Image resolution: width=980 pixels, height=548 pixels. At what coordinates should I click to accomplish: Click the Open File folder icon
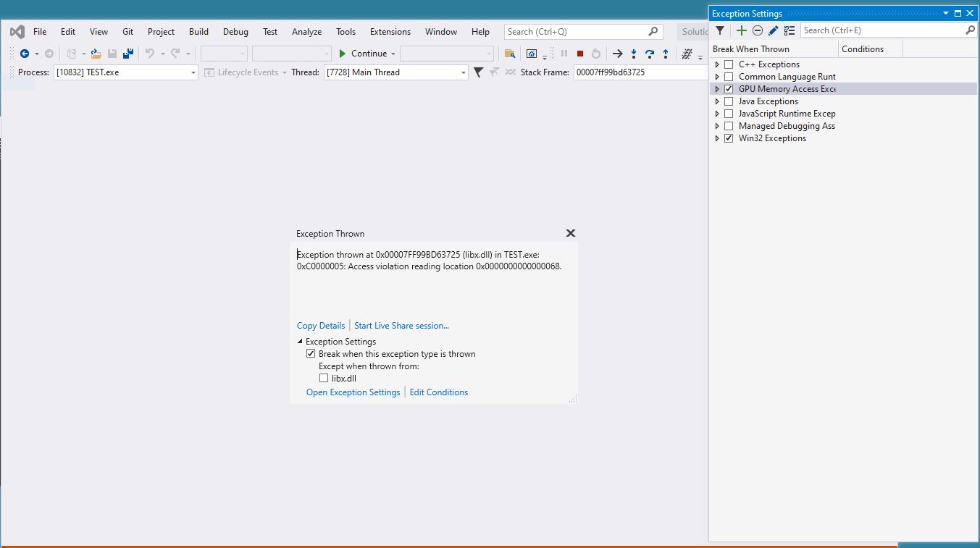pyautogui.click(x=96, y=54)
